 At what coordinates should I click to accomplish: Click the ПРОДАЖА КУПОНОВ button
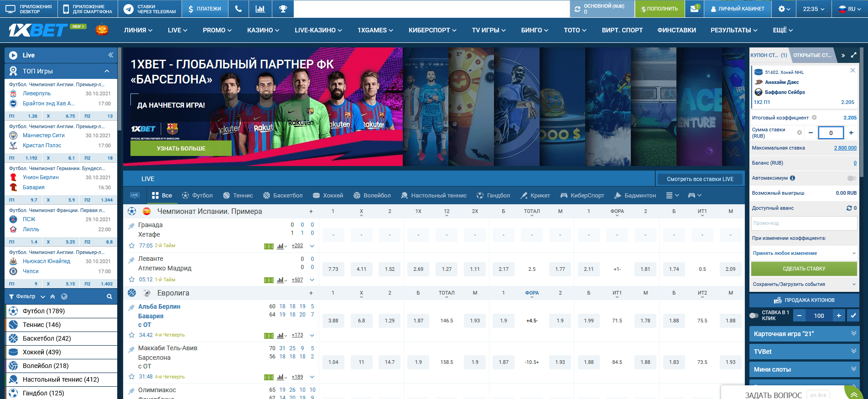(x=804, y=300)
